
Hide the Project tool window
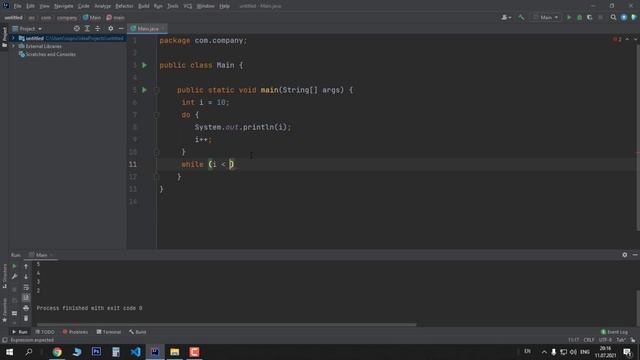pyautogui.click(x=121, y=29)
